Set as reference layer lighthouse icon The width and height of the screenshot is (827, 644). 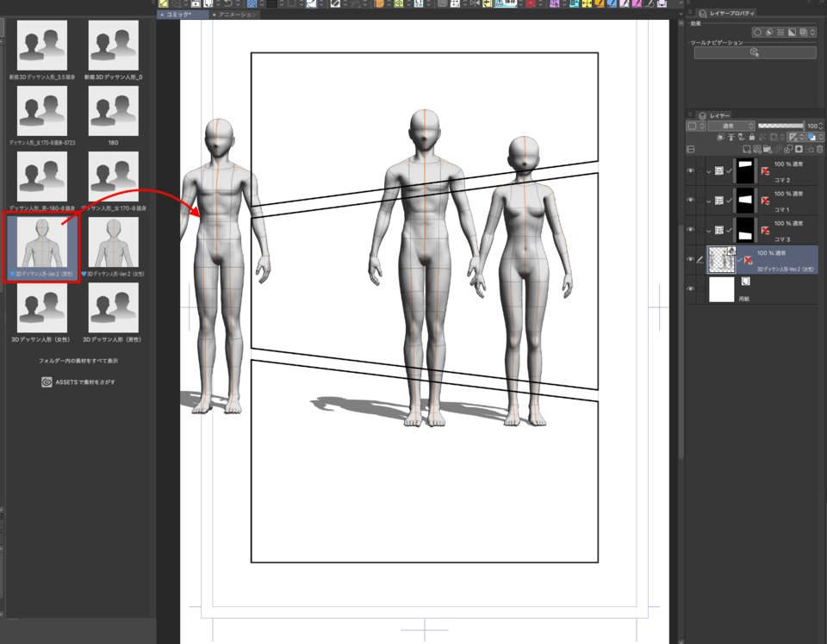coord(731,137)
